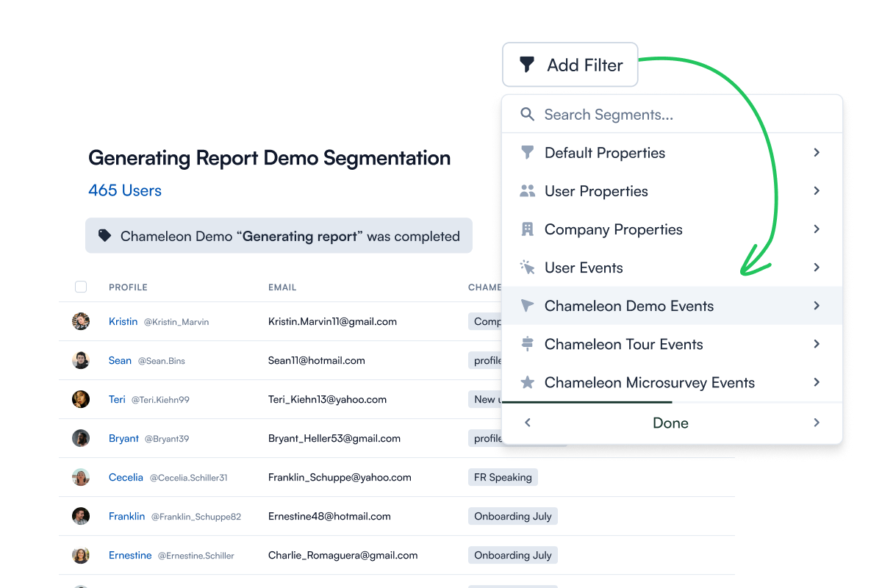
Task: Click Bryant's avatar thumbnail
Action: click(x=81, y=438)
